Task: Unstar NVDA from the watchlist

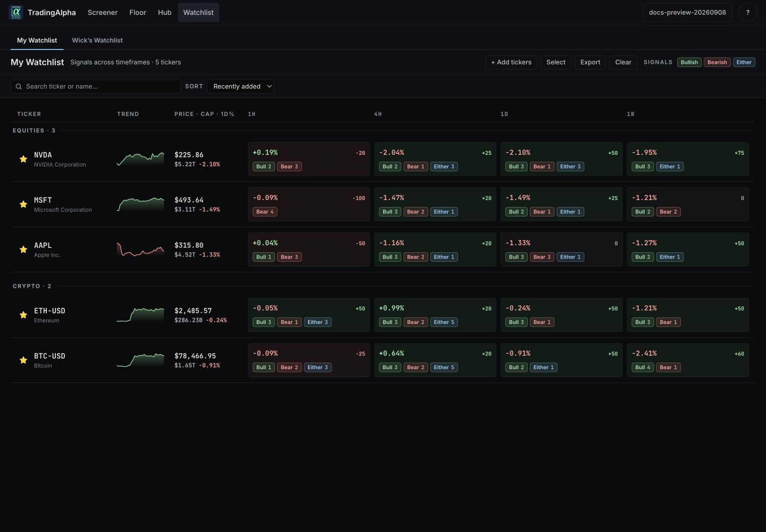Action: 23,159
